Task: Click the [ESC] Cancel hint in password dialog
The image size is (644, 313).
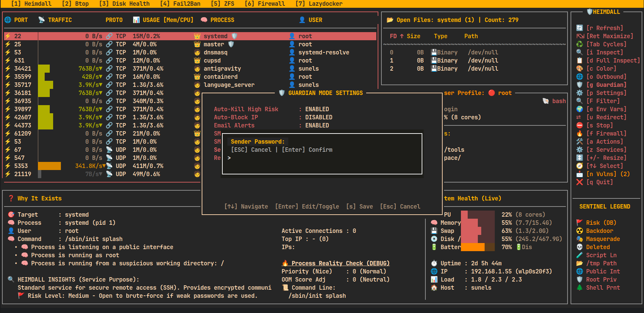Action: click(x=251, y=150)
